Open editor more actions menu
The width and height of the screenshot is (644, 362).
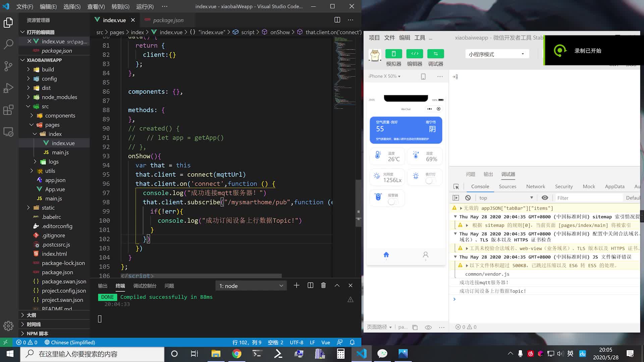tap(351, 20)
